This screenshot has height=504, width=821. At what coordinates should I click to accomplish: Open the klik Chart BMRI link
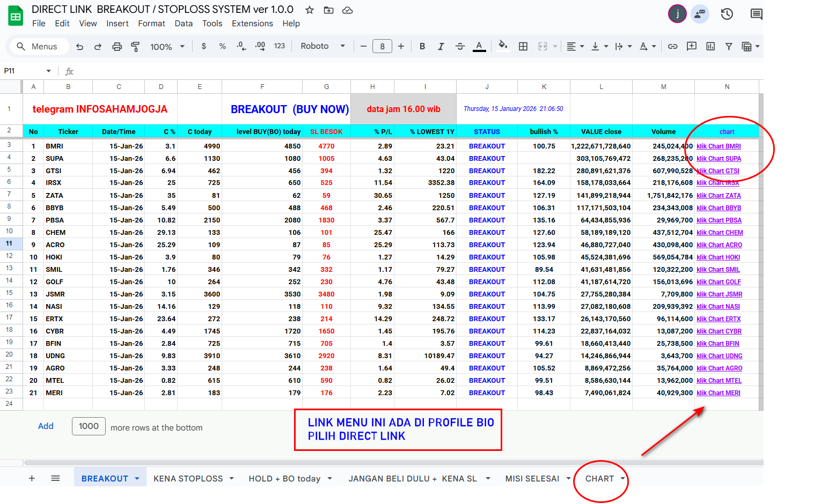[719, 146]
